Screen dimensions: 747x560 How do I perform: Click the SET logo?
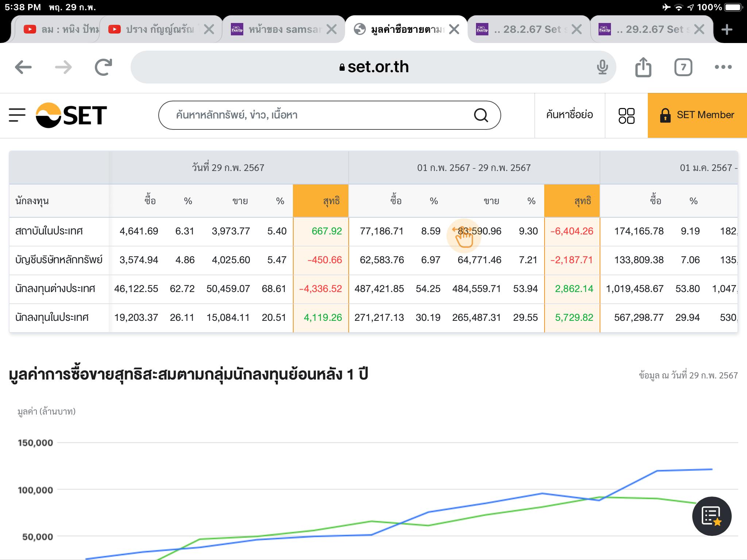[x=71, y=115]
